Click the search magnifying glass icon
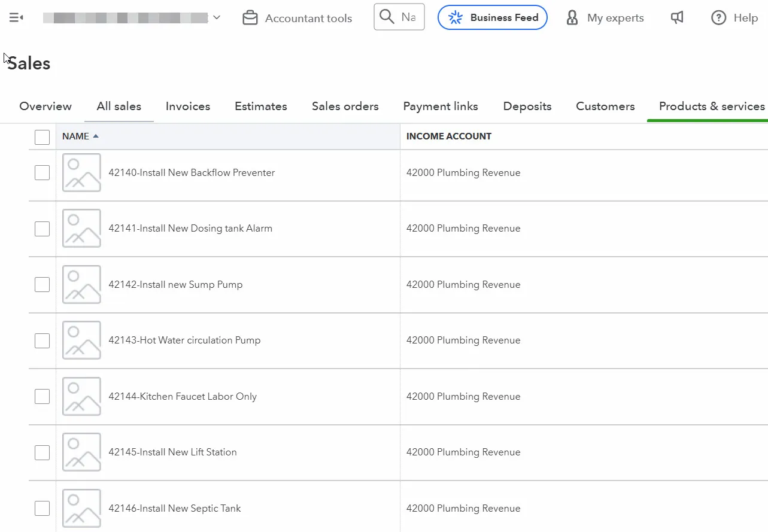 [x=387, y=17]
